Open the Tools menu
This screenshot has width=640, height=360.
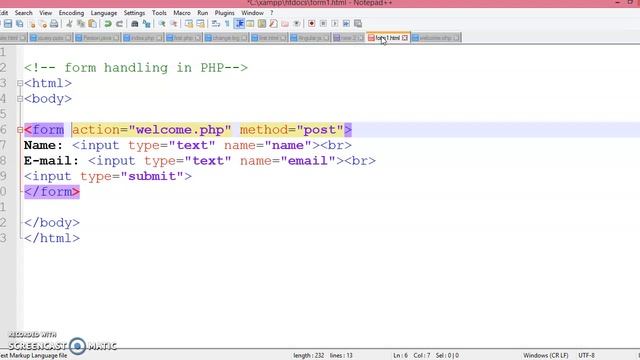tap(159, 13)
